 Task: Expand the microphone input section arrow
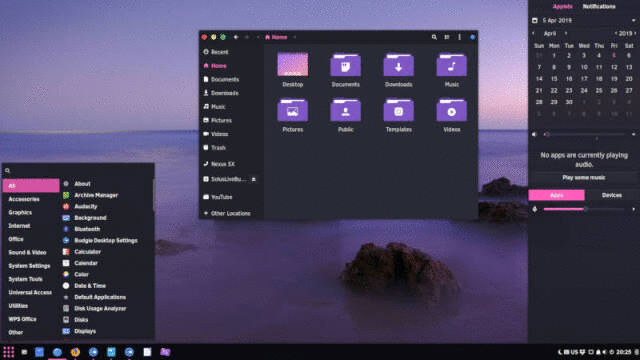(x=633, y=209)
